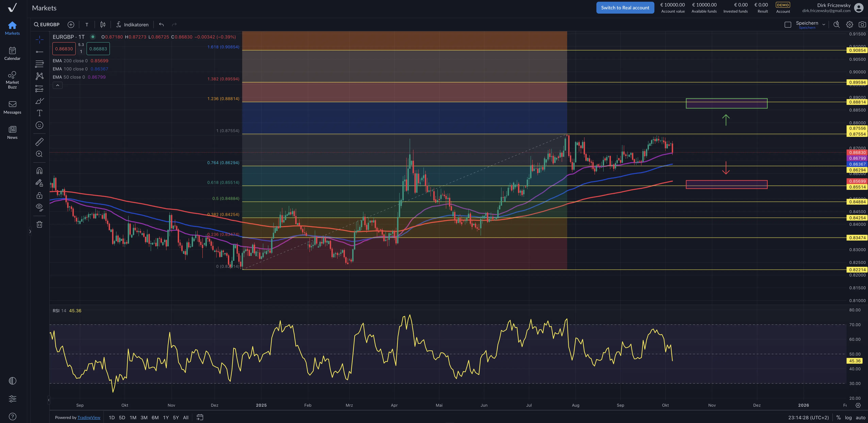Viewport: 868px width, 423px height.
Task: Open the text annotation tool
Action: tap(39, 113)
